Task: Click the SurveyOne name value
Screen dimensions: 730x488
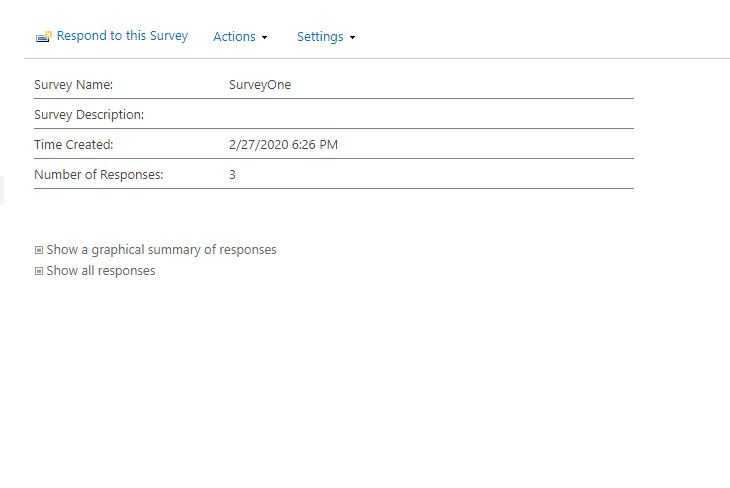Action: (260, 85)
